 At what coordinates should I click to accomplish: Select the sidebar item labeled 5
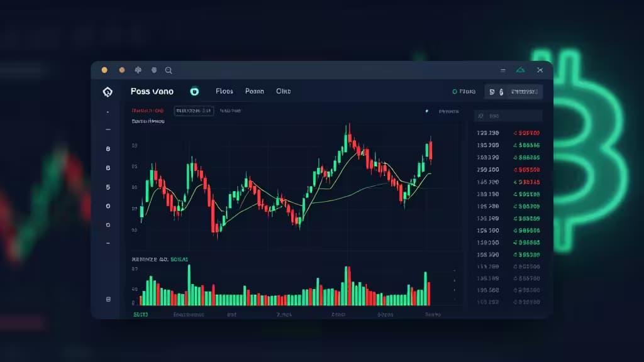click(x=108, y=187)
